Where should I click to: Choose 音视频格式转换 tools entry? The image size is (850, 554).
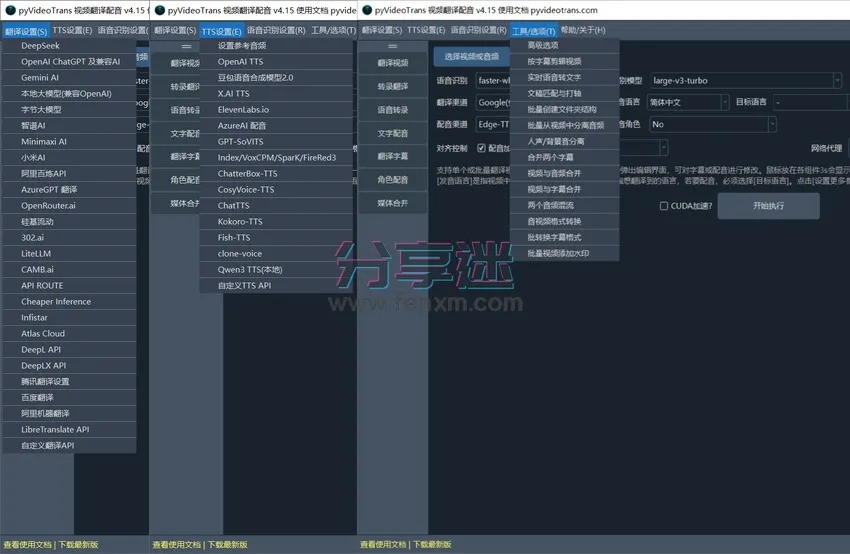565,222
